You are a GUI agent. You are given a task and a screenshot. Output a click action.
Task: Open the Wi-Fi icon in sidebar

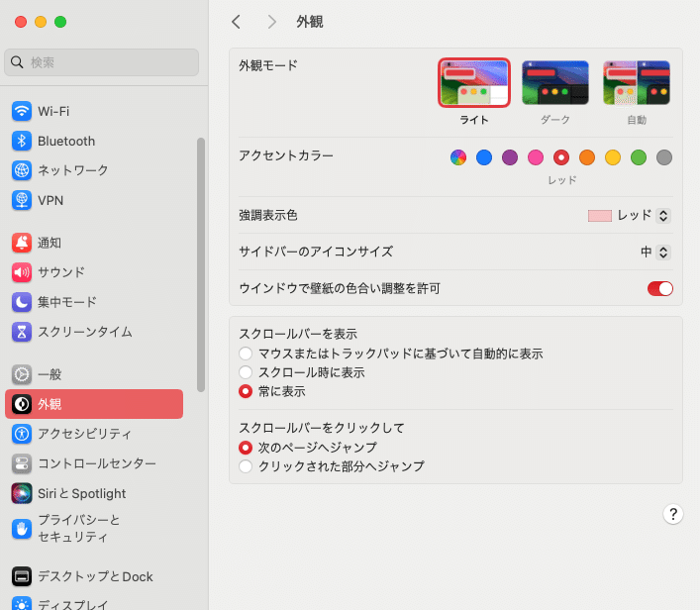(22, 111)
